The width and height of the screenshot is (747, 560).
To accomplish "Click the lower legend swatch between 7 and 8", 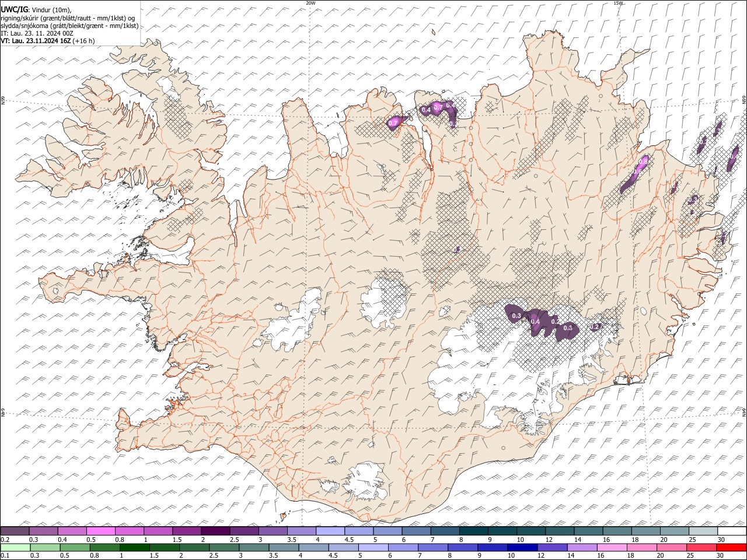I will [432, 547].
